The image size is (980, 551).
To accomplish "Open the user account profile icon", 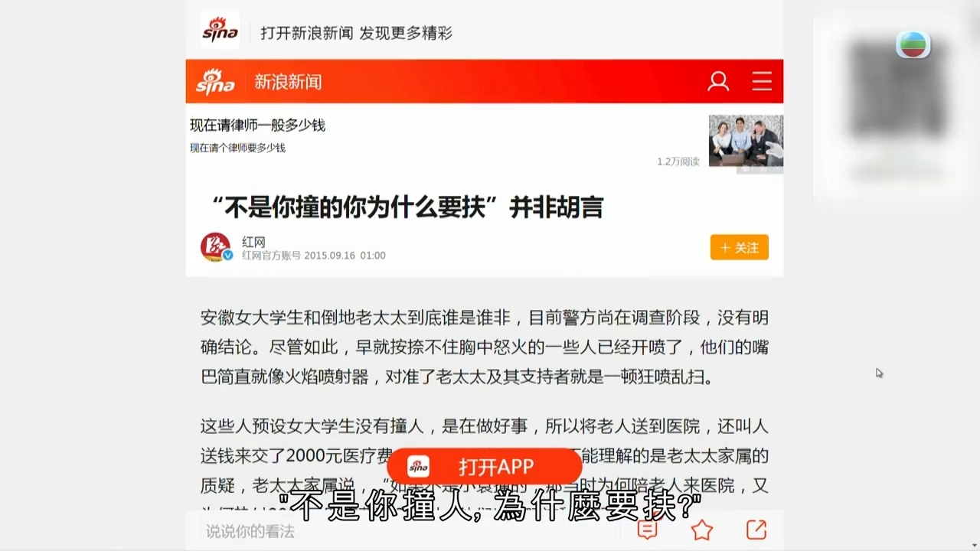I will coord(718,81).
